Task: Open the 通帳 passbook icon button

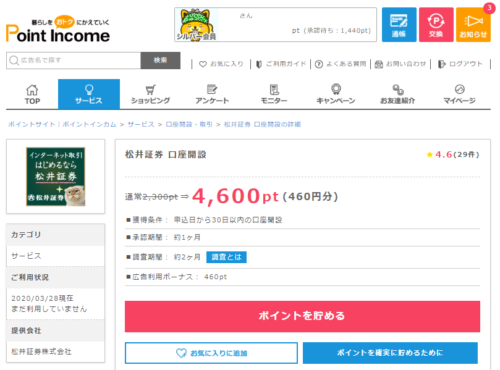Action: tap(399, 25)
